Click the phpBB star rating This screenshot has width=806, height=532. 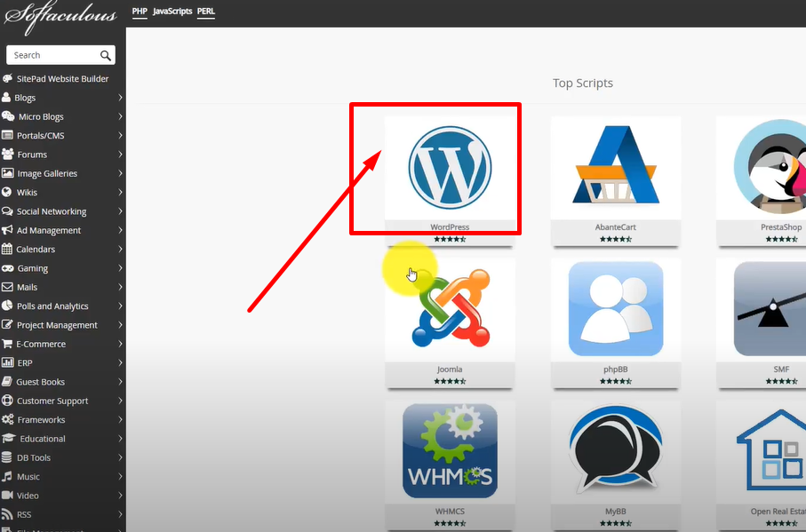[x=615, y=381]
